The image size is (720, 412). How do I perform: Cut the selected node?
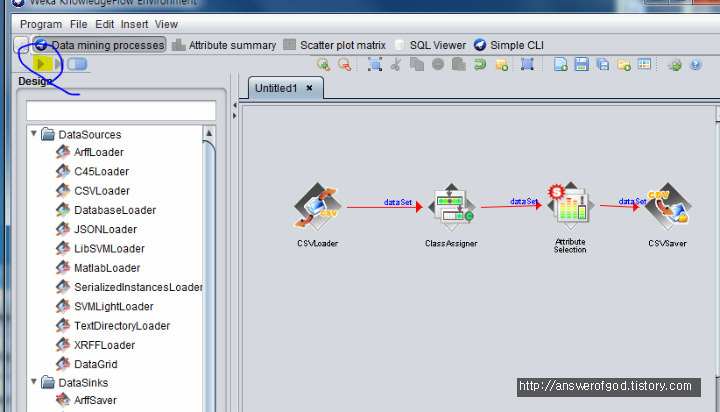[x=395, y=64]
